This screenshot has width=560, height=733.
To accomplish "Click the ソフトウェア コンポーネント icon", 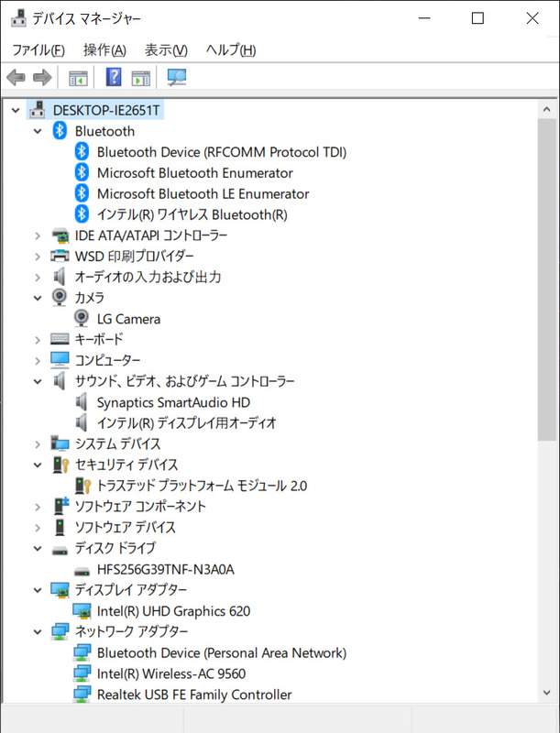I will coord(60,506).
